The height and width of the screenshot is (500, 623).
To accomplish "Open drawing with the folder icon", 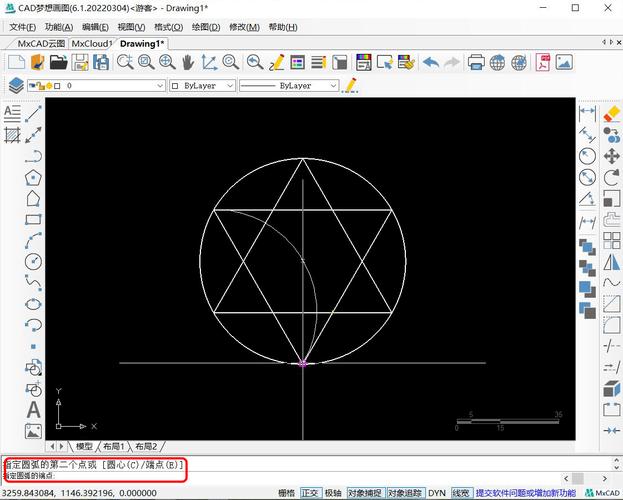I will coord(58,62).
